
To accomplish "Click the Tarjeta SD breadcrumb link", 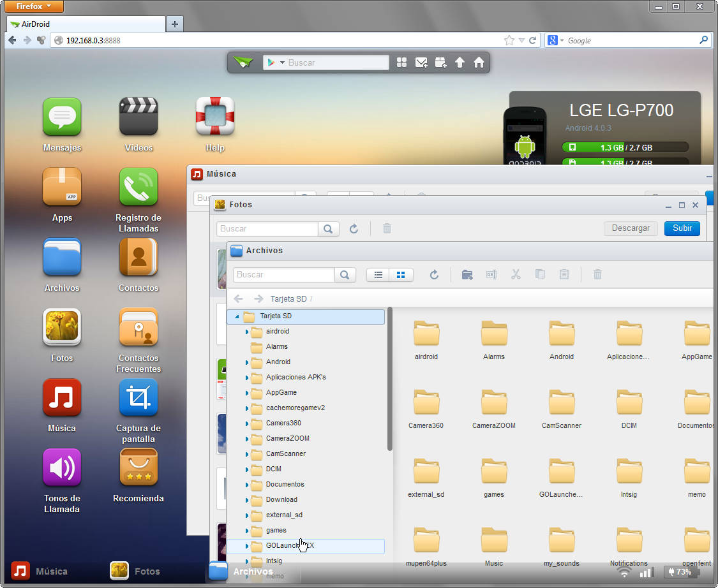I will [288, 299].
